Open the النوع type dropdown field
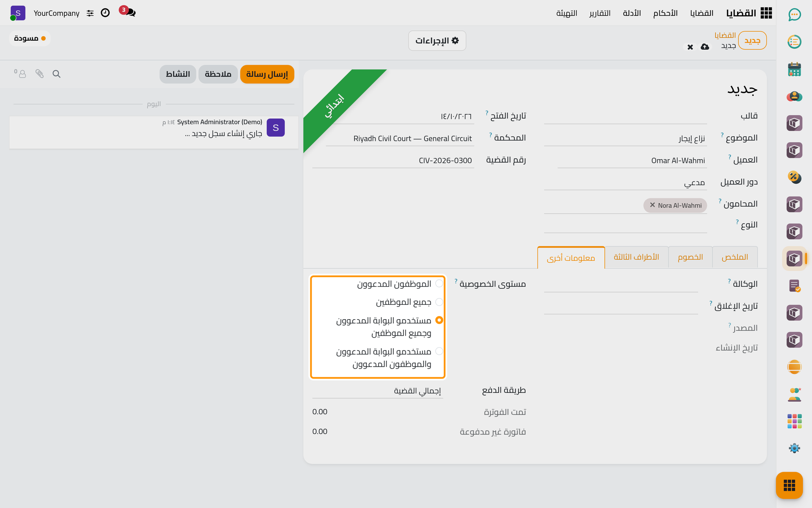This screenshot has height=508, width=812. point(625,225)
